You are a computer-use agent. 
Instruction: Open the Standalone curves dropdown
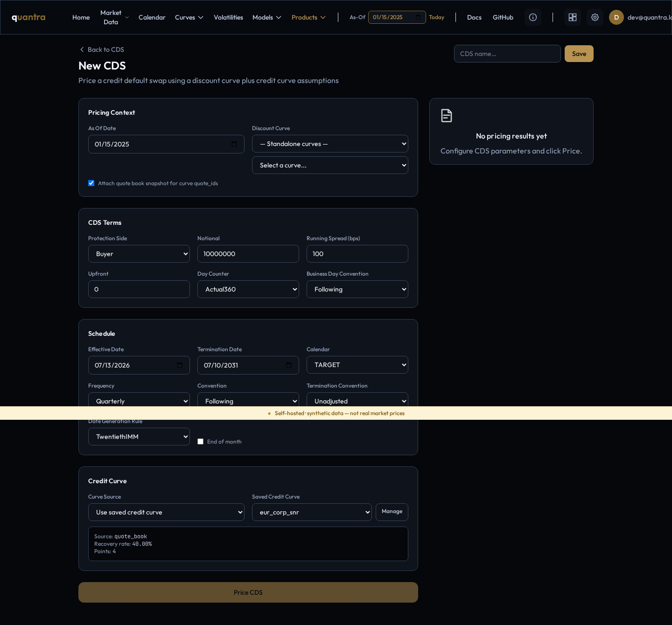tap(330, 144)
